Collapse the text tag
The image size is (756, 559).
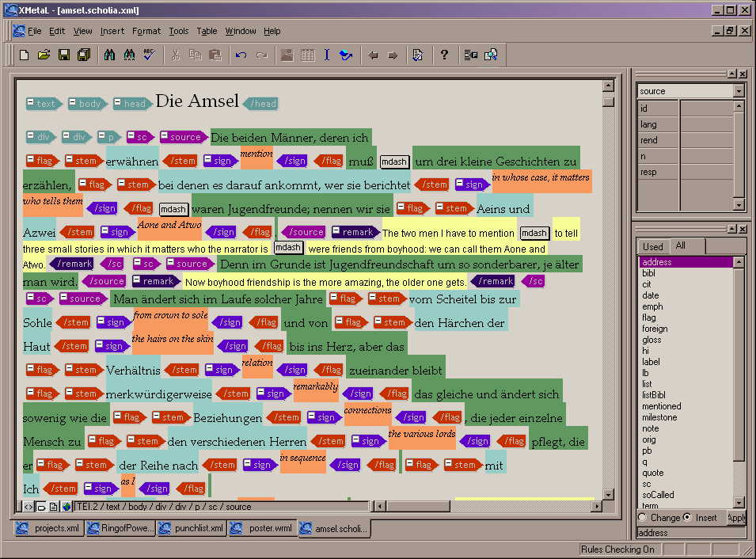point(30,102)
